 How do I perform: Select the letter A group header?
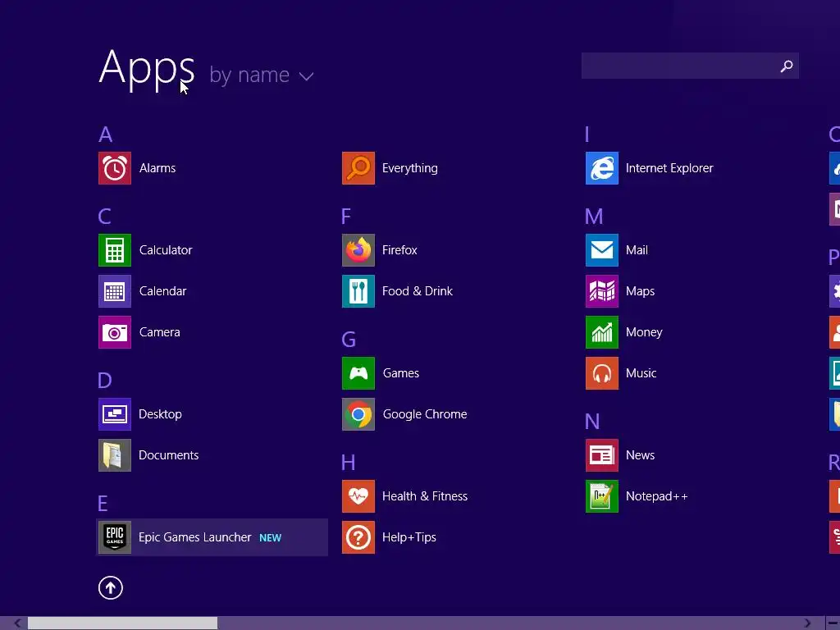(106, 135)
